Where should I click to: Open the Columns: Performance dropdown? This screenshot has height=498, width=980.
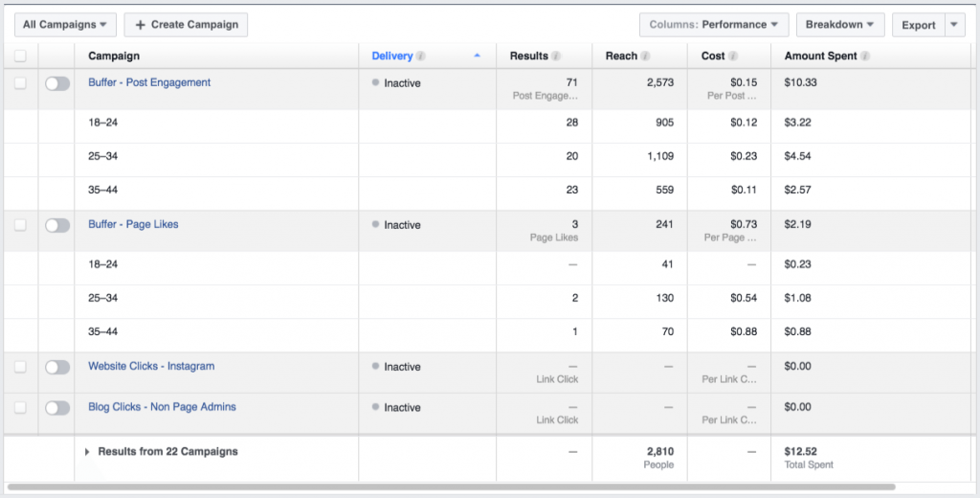tap(714, 25)
